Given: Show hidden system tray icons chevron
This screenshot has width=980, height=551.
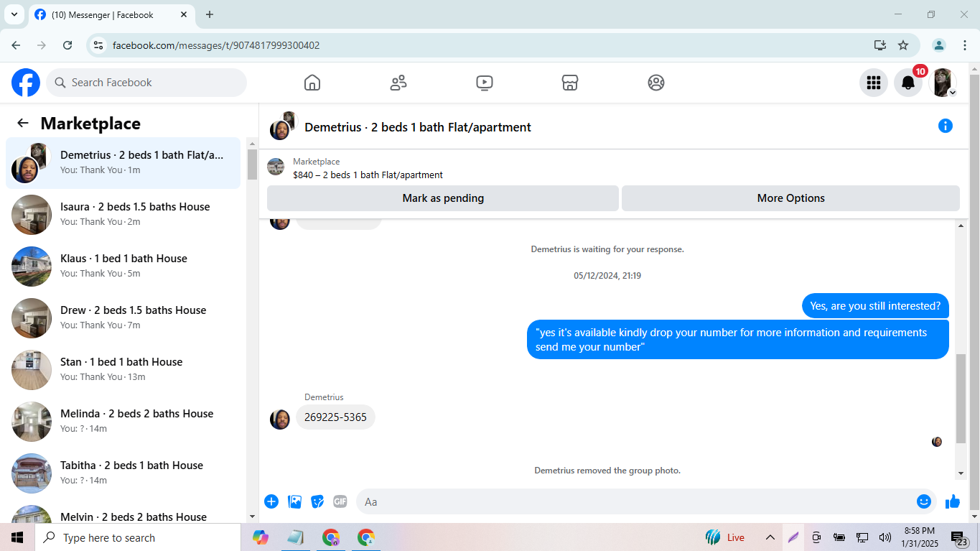Looking at the screenshot, I should 770,537.
